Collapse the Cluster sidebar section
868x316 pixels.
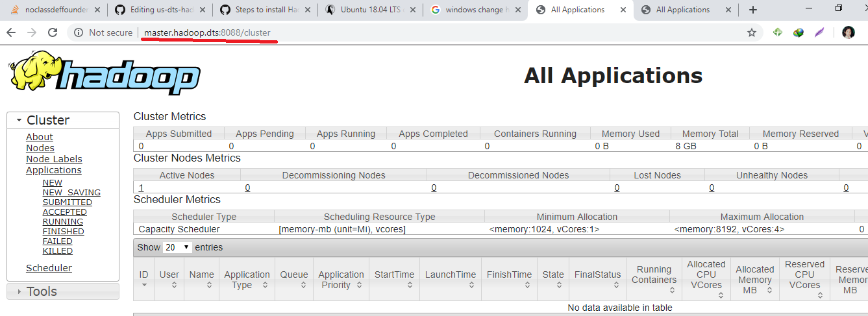[x=63, y=120]
